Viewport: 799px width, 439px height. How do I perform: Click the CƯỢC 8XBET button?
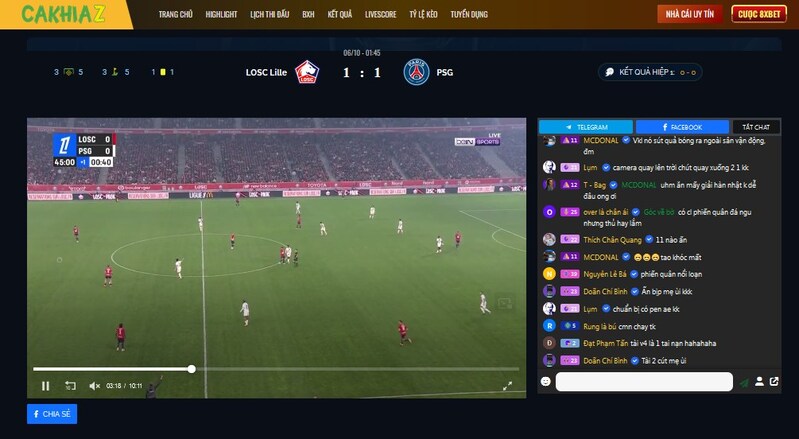point(759,14)
